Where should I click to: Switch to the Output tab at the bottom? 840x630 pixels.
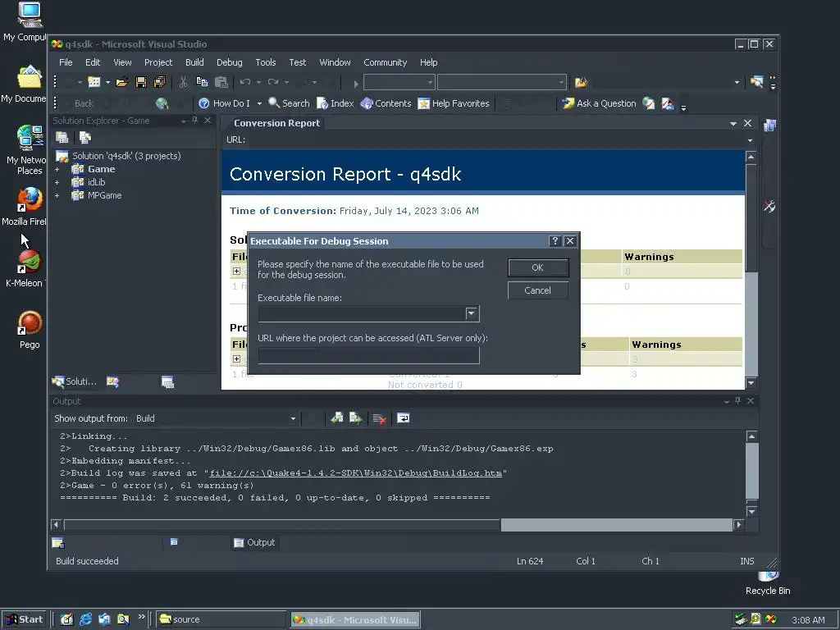tap(255, 542)
